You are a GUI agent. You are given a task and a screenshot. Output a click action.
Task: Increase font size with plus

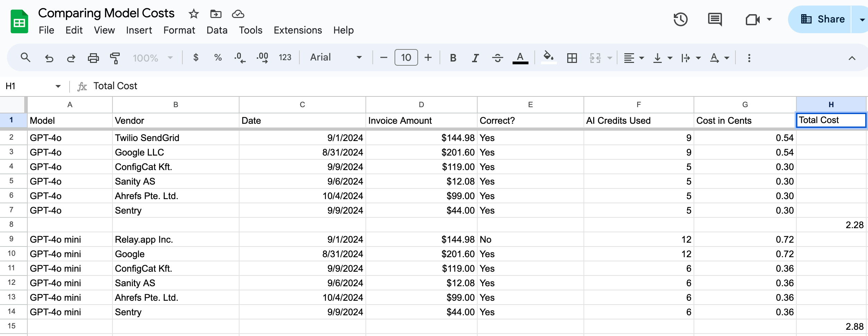tap(428, 58)
